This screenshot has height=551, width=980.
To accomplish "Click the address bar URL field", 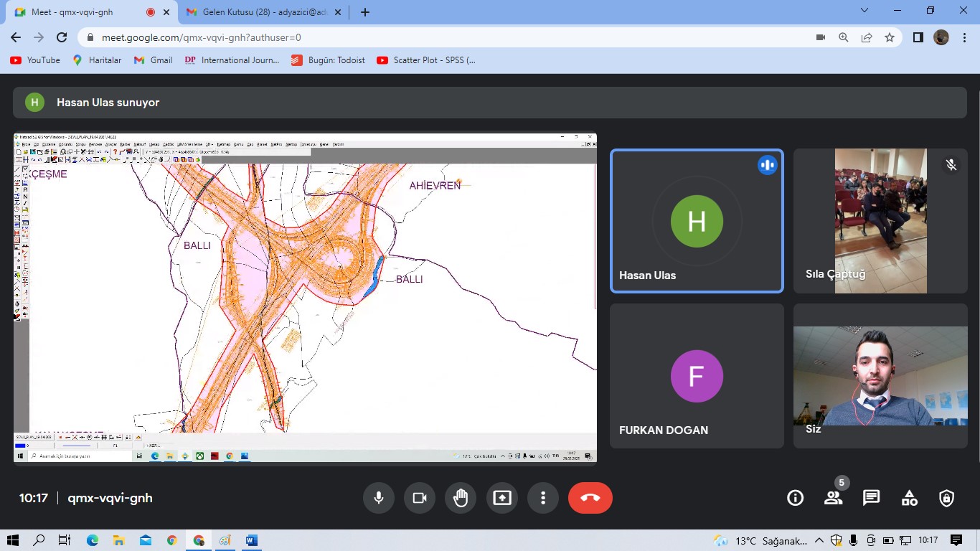I will point(430,37).
